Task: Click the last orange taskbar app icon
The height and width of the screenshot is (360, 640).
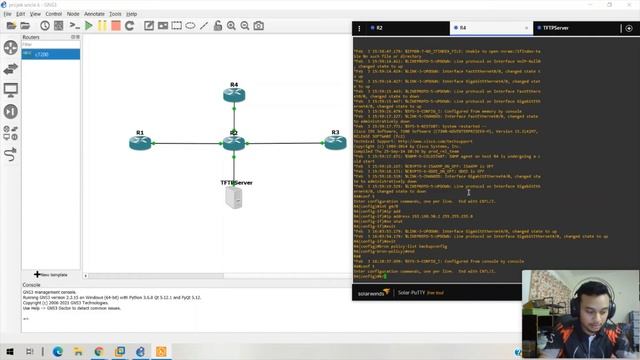Action: (x=161, y=351)
